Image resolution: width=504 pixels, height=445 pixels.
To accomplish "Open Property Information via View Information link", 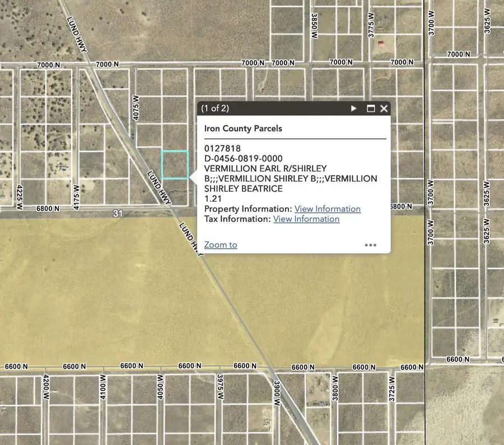I will [327, 208].
